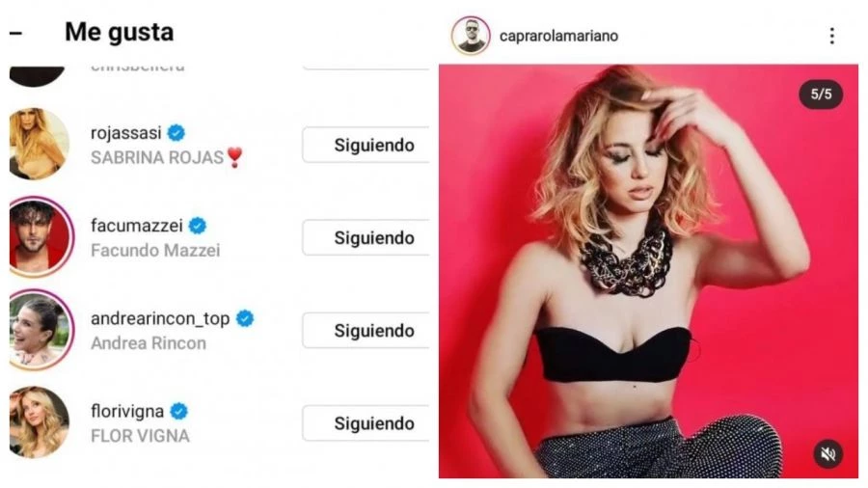Image resolution: width=868 pixels, height=488 pixels.
Task: View andrearincon_top's story avatar
Action: 39,330
